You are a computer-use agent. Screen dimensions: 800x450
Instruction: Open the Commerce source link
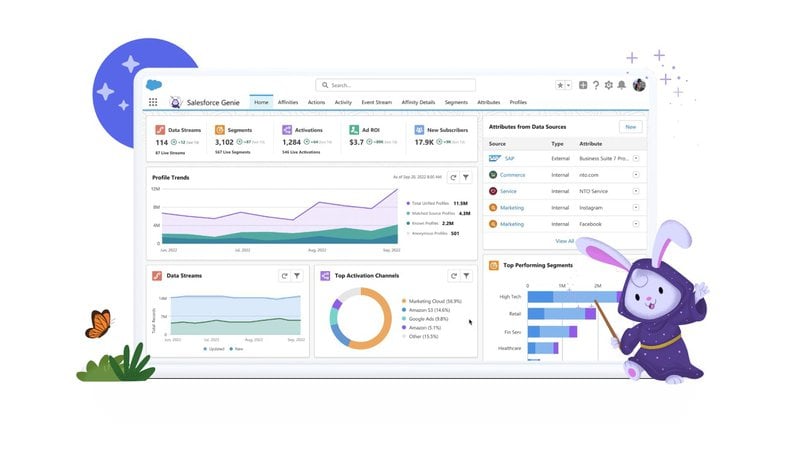coord(512,174)
